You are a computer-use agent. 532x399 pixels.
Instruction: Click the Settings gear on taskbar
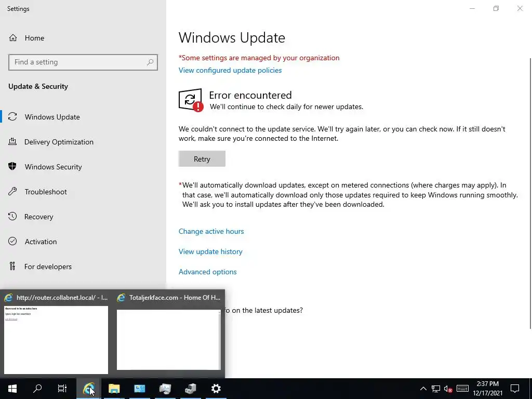click(216, 389)
